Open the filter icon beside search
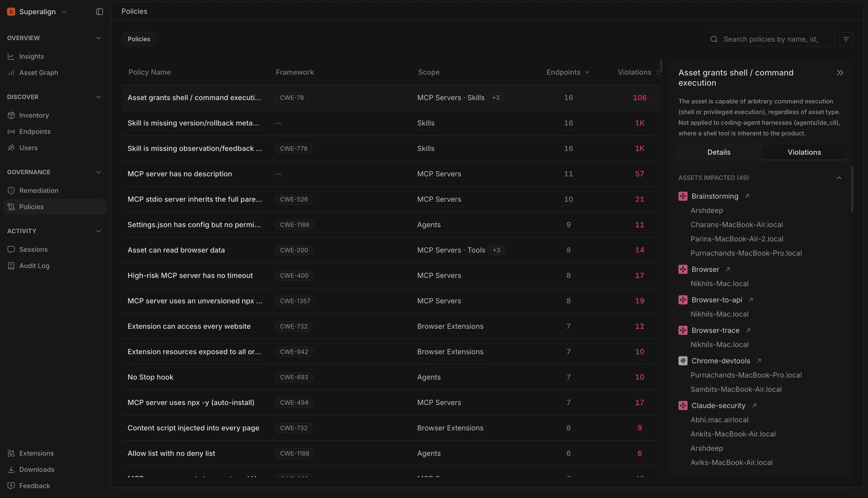Viewport: 868px width, 498px height. click(x=846, y=39)
